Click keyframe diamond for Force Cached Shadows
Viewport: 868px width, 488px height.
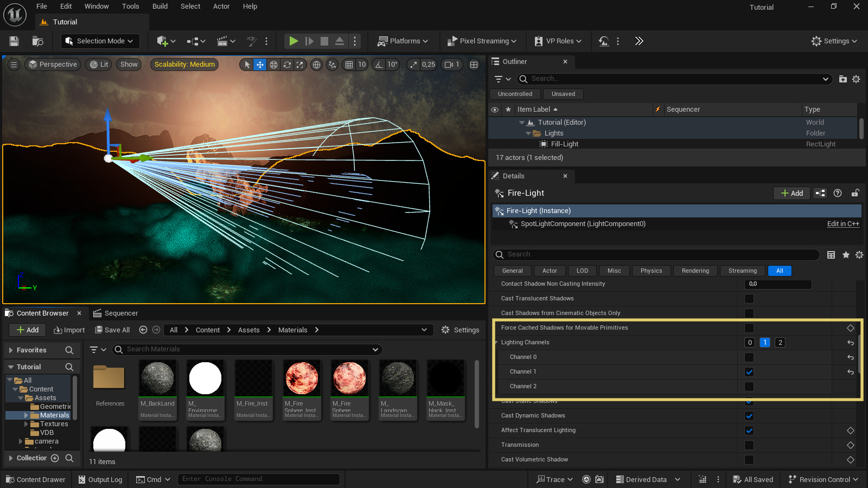(x=851, y=328)
